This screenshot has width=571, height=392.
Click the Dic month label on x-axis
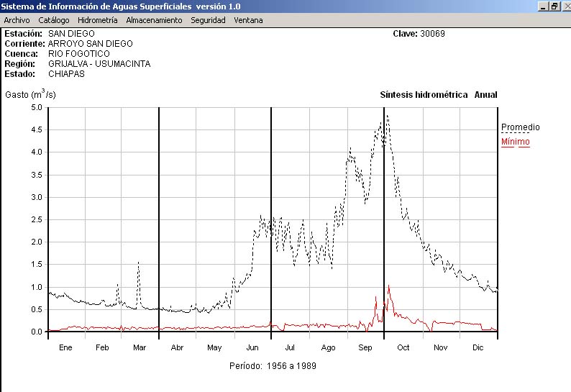478,348
